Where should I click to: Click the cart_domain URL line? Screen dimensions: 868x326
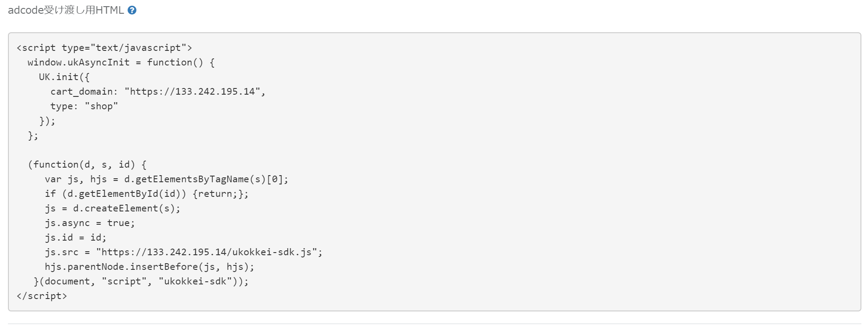click(x=158, y=92)
